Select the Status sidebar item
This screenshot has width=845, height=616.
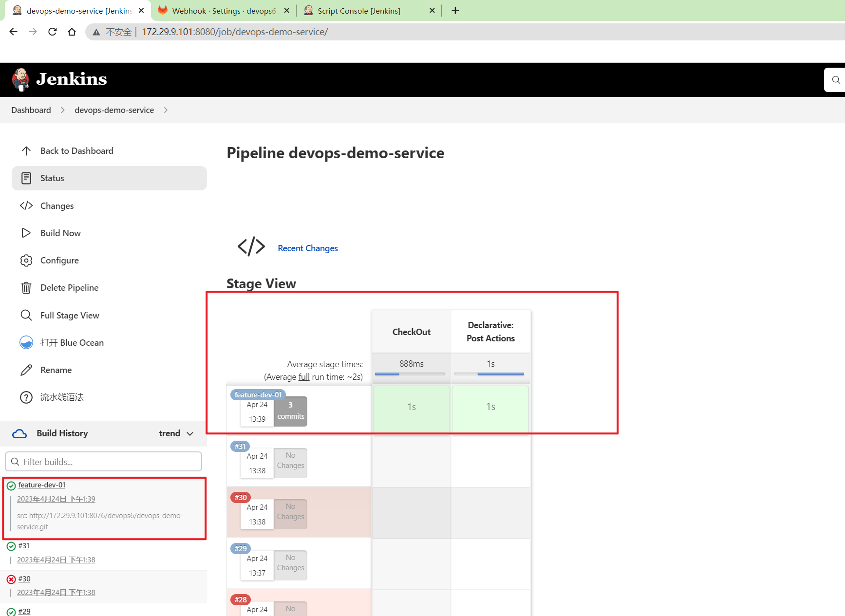[109, 178]
